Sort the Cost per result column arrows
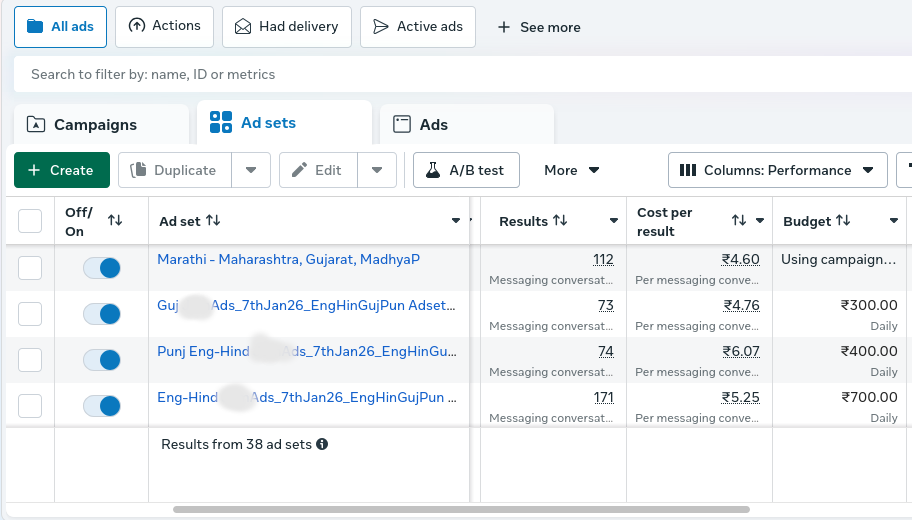 pyautogui.click(x=739, y=221)
